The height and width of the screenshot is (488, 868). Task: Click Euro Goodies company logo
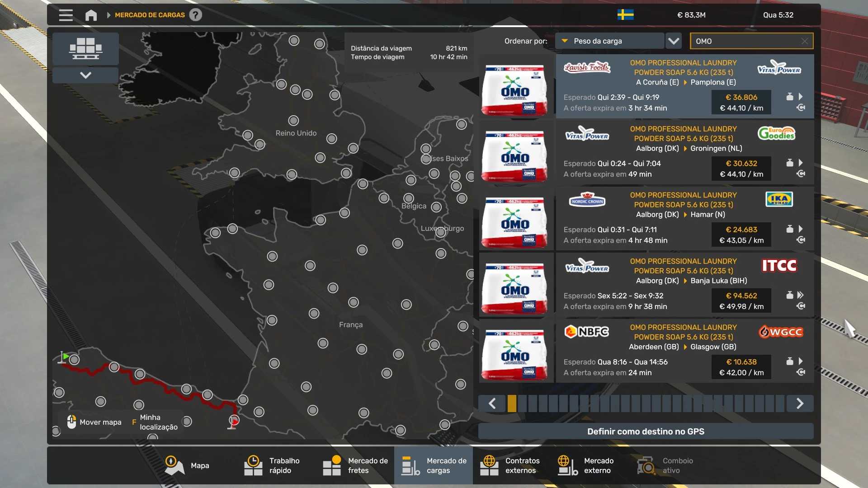[777, 133]
